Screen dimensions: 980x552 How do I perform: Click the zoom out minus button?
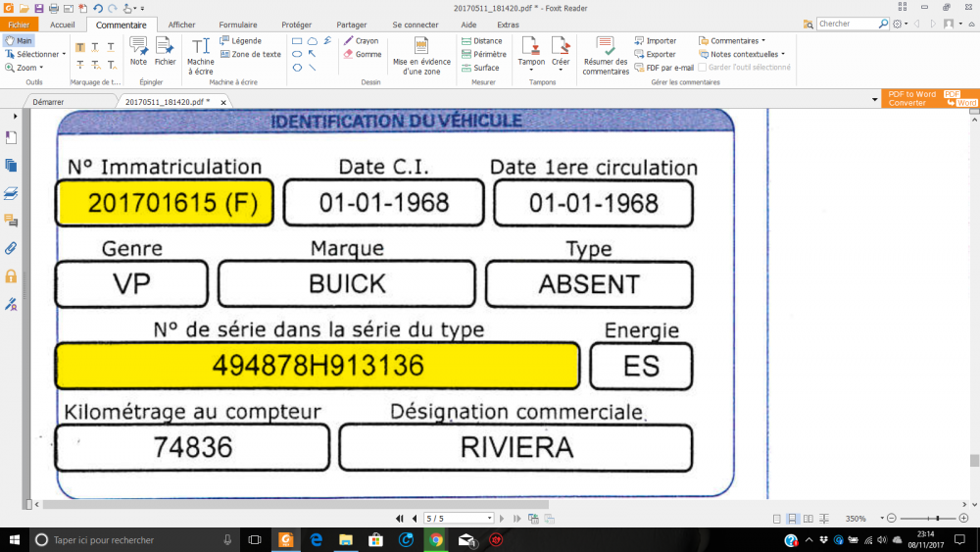pyautogui.click(x=892, y=519)
